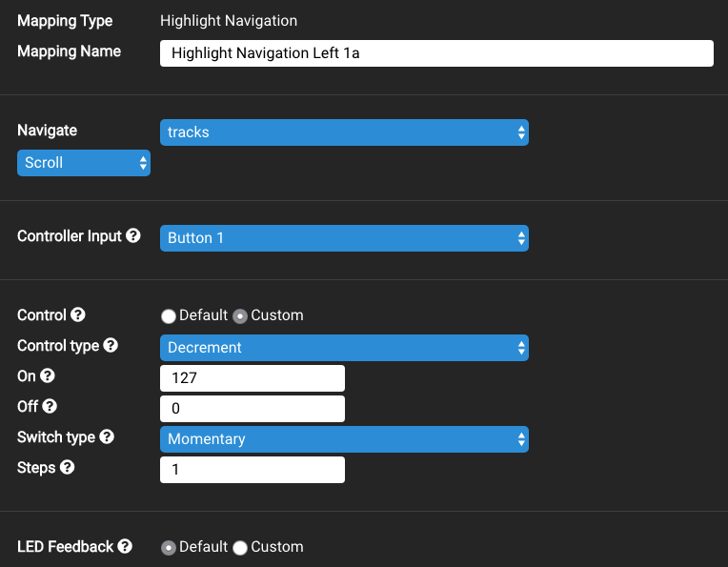Click help icon next to Controller Input
Viewport: 728px width, 567px height.
pyautogui.click(x=133, y=235)
